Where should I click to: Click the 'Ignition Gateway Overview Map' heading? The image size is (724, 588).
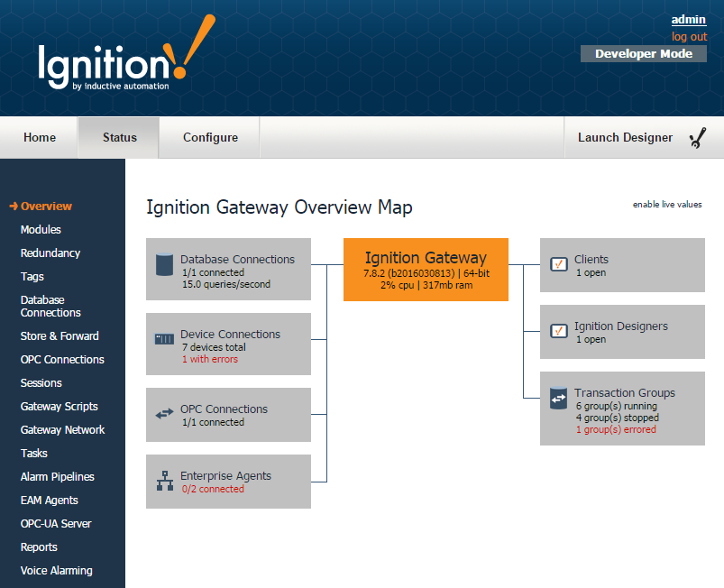(280, 207)
